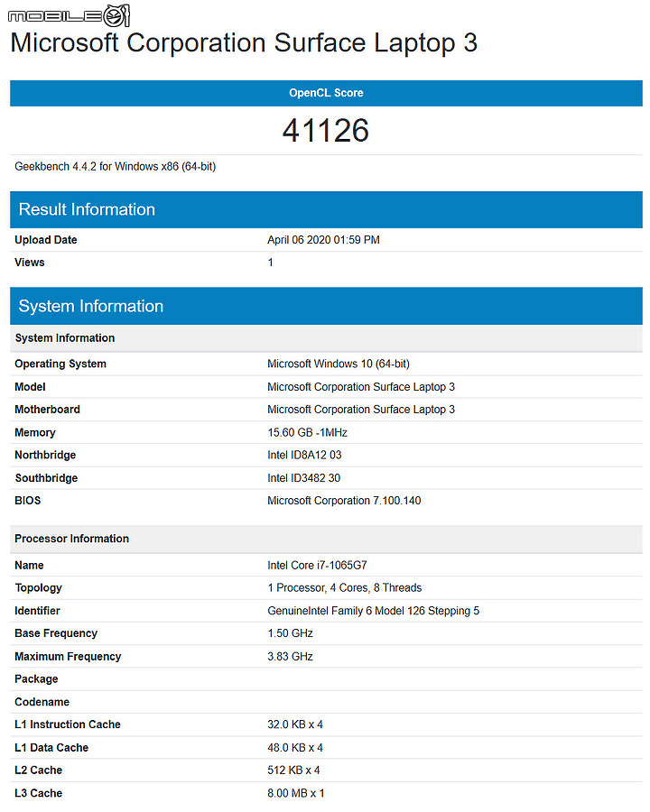Select the value 'Intel ID8A12 03'

[304, 456]
